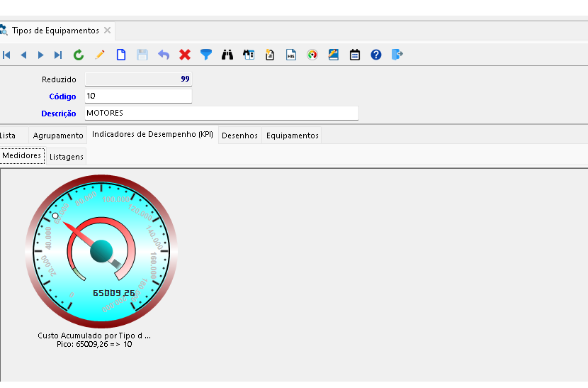This screenshot has width=588, height=388.
Task: Click the exit door icon
Action: pos(397,55)
